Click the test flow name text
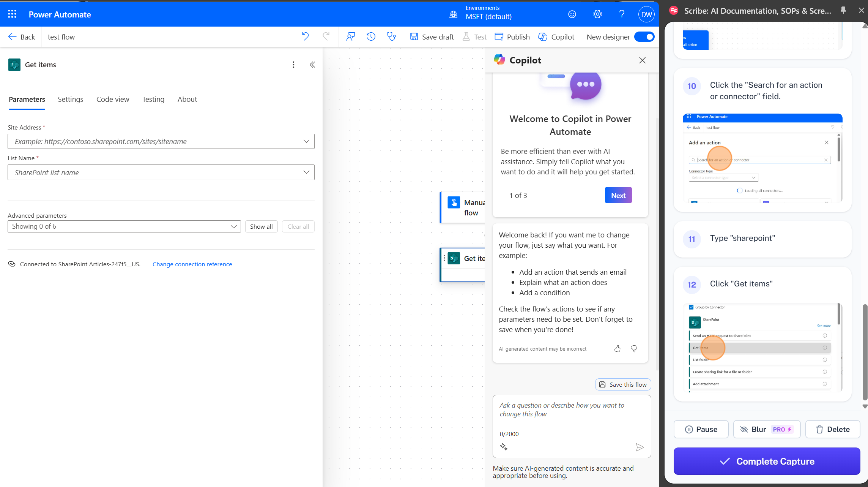Screen dimensions: 868x487 61,37
